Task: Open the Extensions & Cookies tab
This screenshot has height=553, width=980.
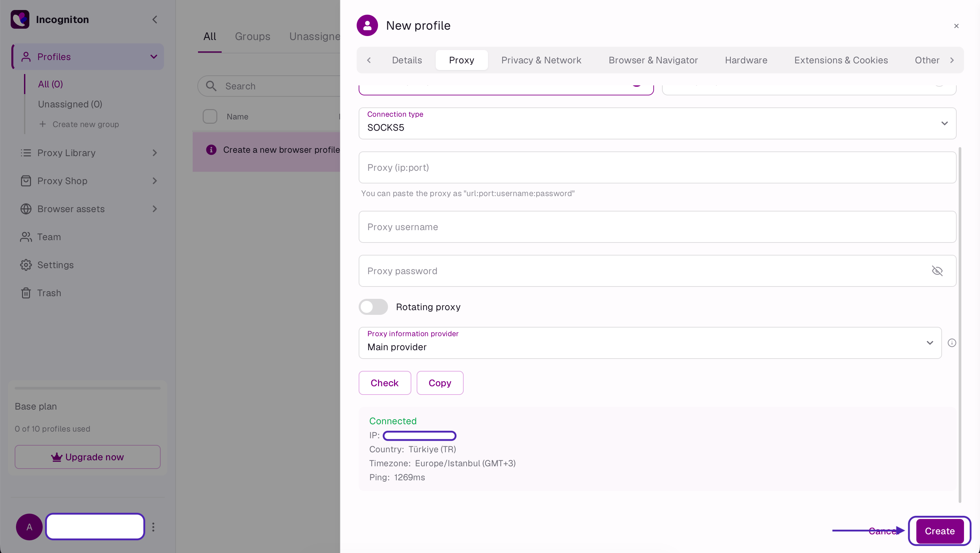Action: (841, 60)
